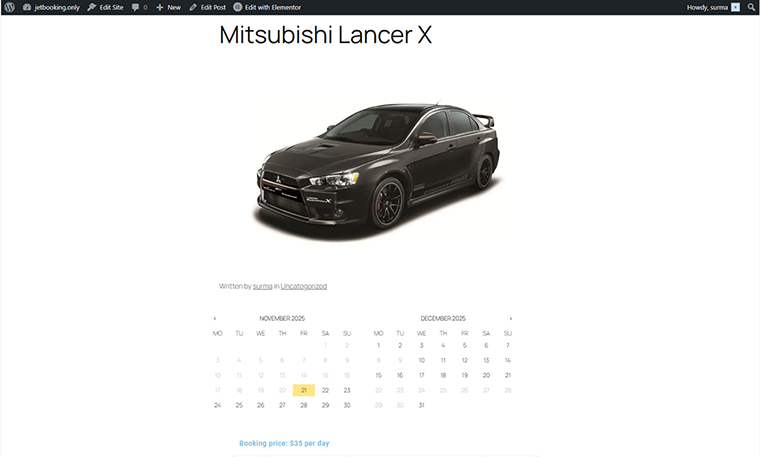Click the Mitsubishi Lancer X page title
The image size is (760, 457).
(x=325, y=35)
